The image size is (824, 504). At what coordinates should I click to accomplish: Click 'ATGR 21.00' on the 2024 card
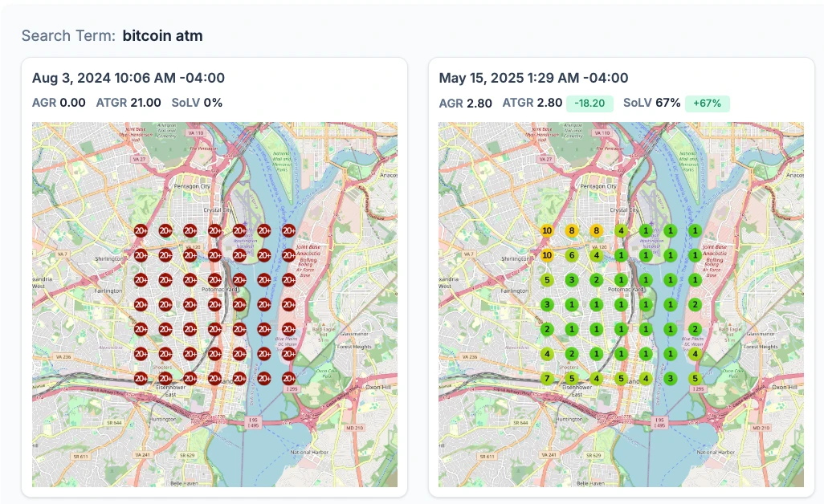click(x=128, y=103)
